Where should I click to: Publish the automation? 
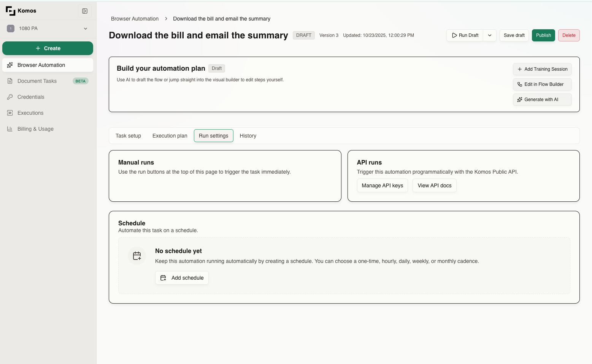543,35
